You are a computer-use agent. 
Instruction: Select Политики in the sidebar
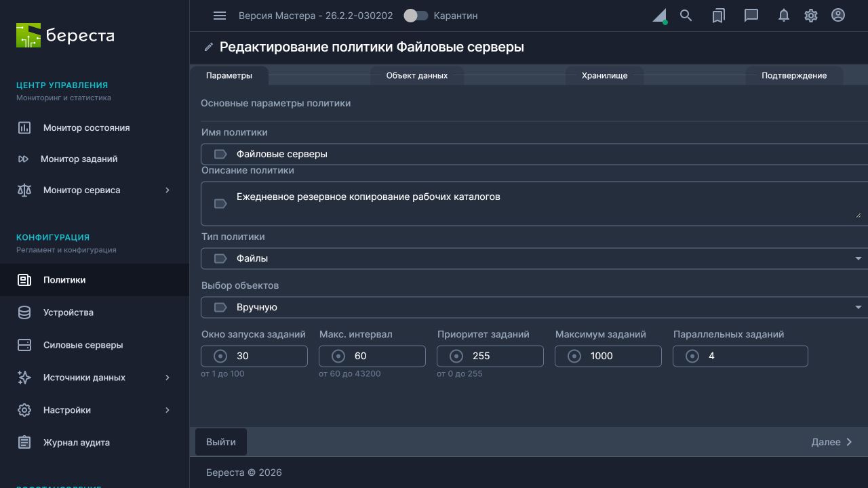(x=94, y=280)
